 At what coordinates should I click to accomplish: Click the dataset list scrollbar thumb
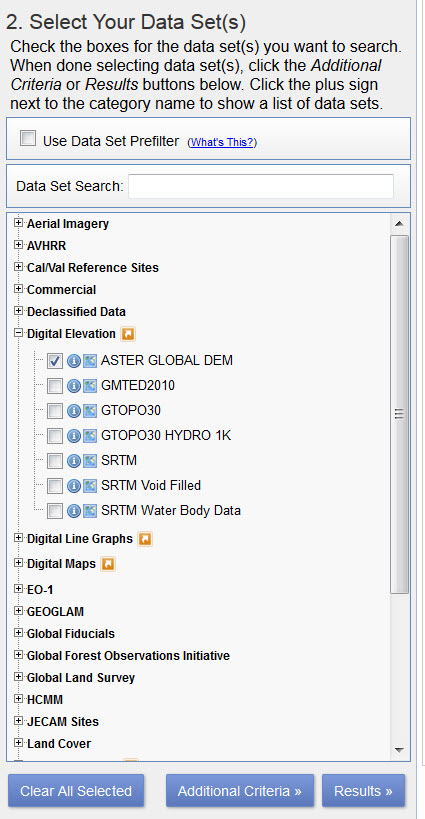click(399, 414)
